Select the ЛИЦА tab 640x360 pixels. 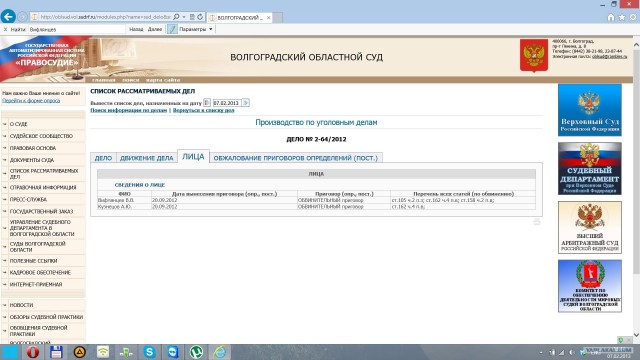pos(193,157)
